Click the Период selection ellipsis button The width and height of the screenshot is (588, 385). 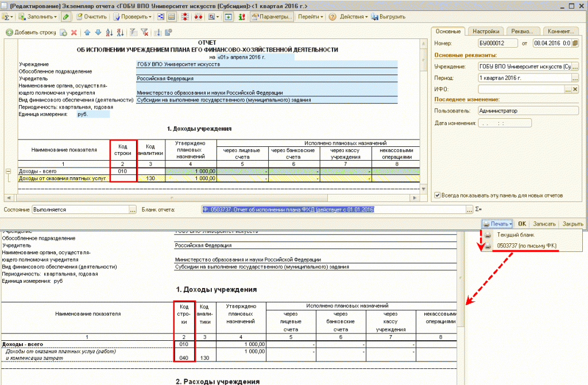click(575, 77)
